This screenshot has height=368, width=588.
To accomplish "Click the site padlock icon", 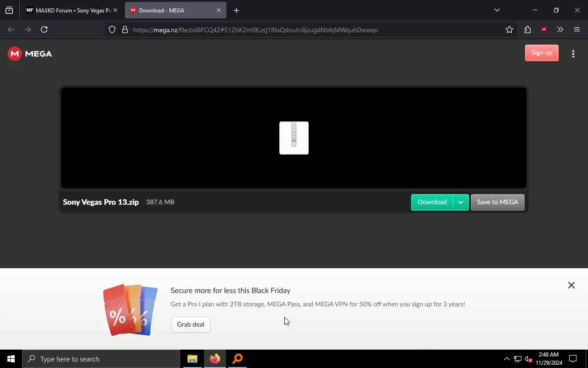I will click(x=124, y=29).
